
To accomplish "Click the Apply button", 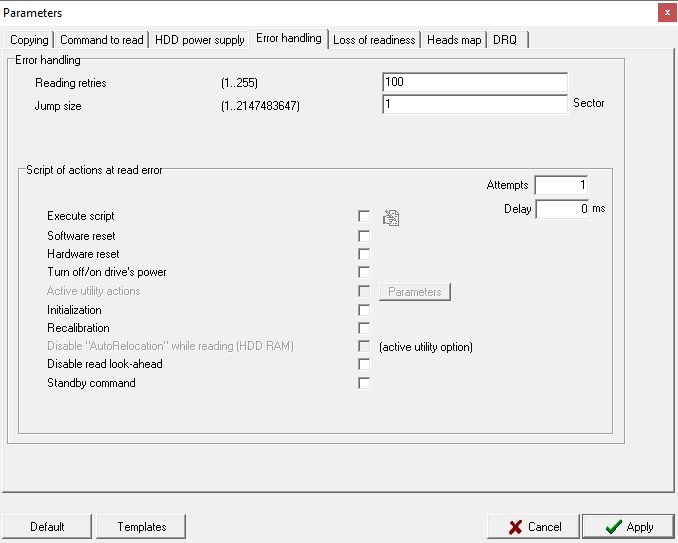I will click(x=628, y=527).
